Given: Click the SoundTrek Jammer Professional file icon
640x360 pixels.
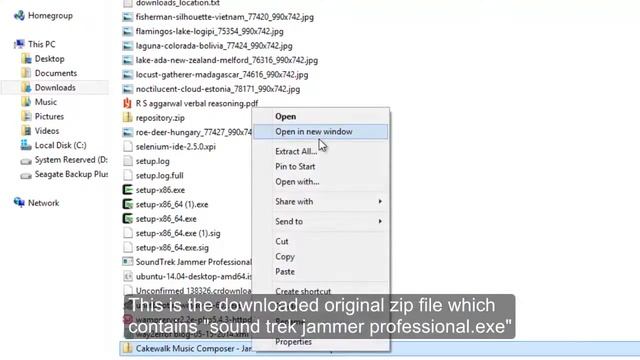Looking at the screenshot, I should coord(128,262).
